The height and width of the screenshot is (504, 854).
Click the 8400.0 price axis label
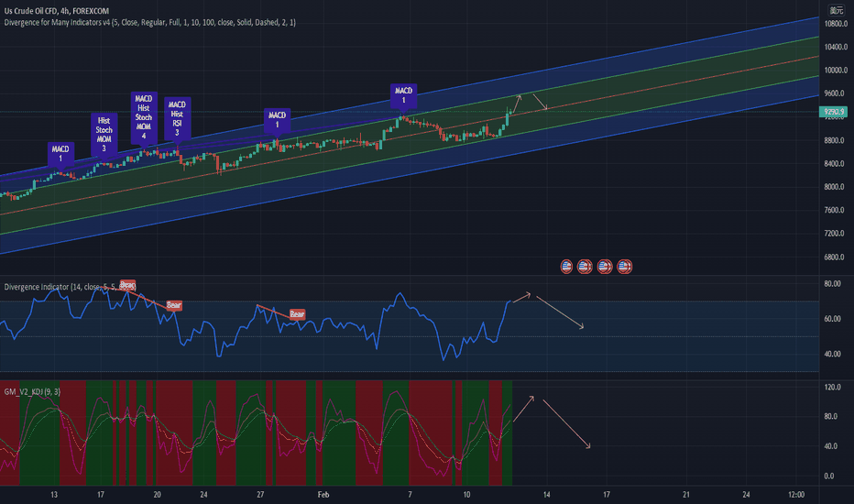tap(836, 163)
